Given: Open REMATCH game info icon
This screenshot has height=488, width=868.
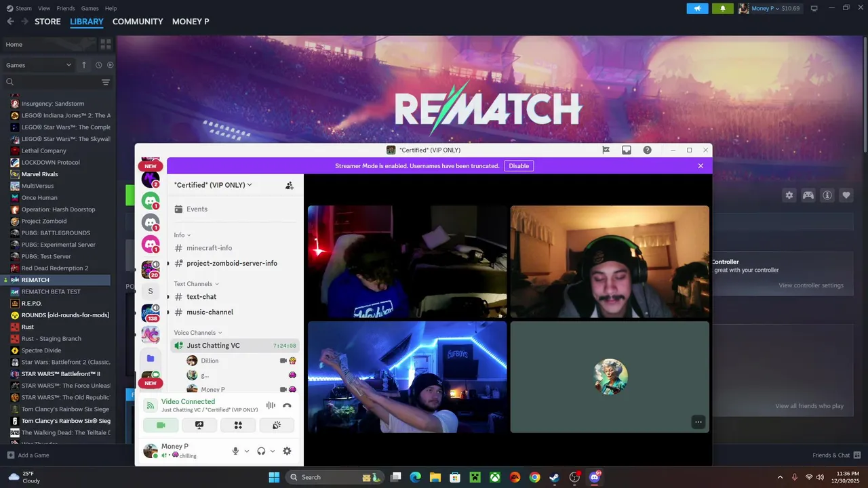Looking at the screenshot, I should [827, 195].
